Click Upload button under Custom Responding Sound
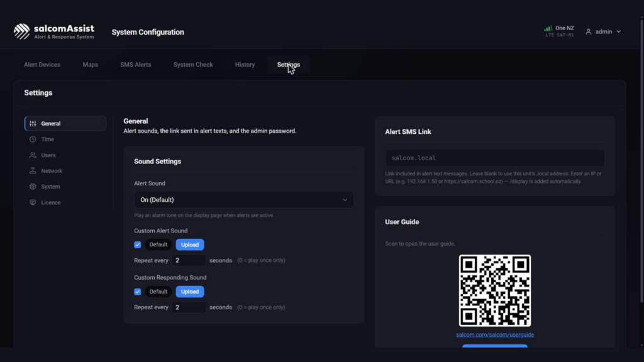The image size is (644, 362). pos(190,292)
